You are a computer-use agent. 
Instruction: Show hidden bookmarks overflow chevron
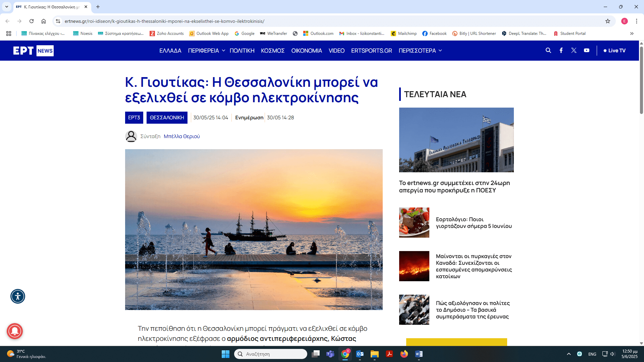632,34
